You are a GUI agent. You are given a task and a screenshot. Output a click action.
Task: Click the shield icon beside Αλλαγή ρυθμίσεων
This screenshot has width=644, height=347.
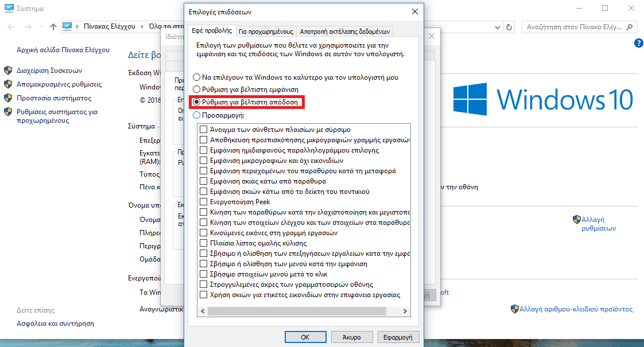coord(577,219)
